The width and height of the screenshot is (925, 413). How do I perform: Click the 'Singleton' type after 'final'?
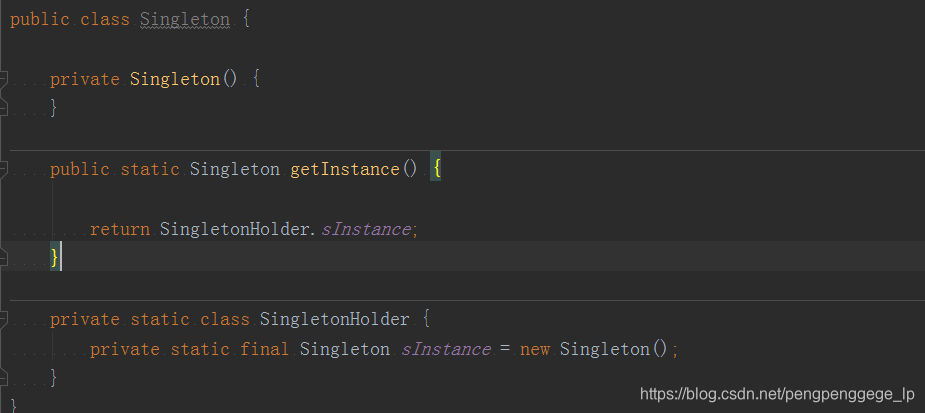[x=345, y=349]
